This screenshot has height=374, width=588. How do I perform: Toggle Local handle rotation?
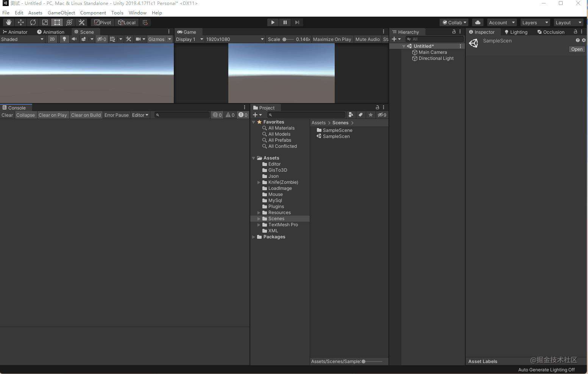pos(127,22)
